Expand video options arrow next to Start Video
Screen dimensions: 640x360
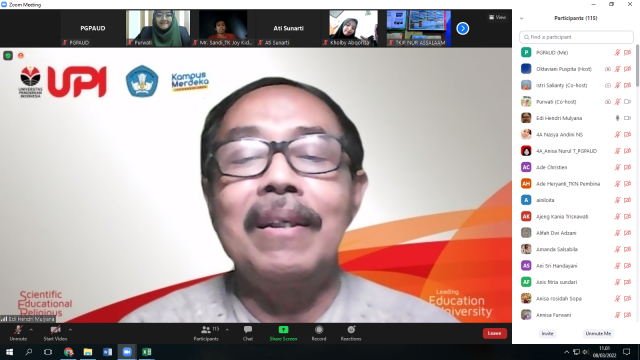70,330
